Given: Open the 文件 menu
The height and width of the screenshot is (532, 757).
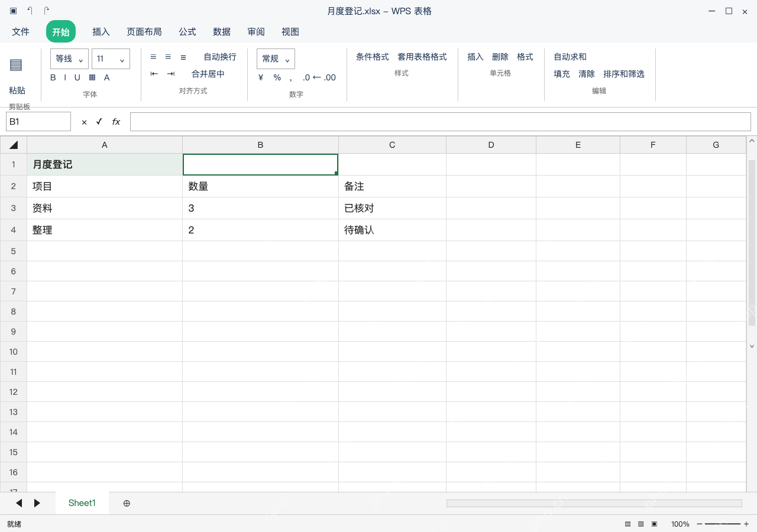Looking at the screenshot, I should (21, 32).
